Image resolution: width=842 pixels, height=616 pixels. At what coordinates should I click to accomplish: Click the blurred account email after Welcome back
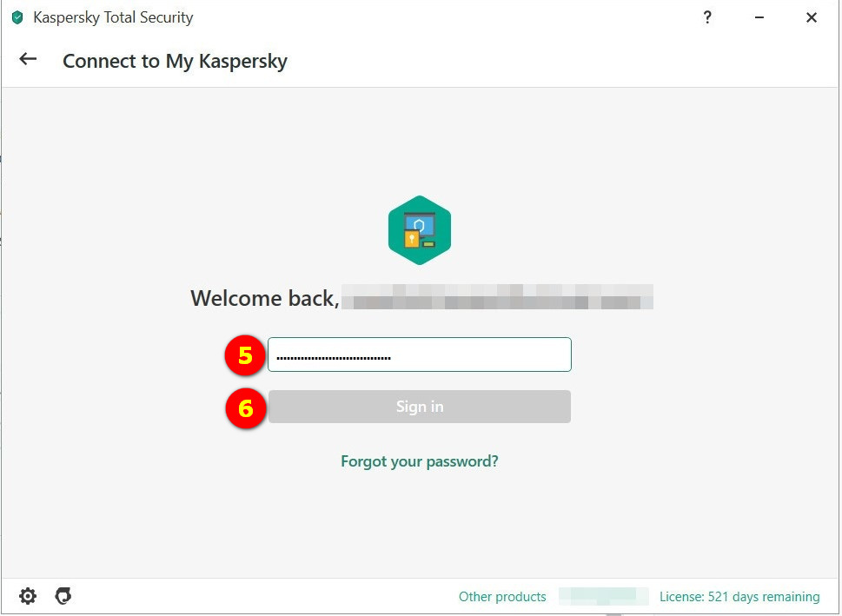[x=496, y=297]
